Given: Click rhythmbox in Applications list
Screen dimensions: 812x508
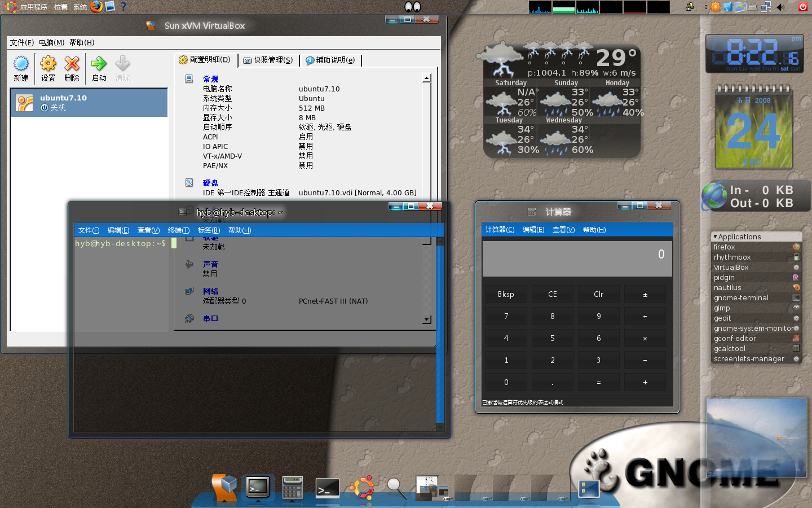Looking at the screenshot, I should (756, 257).
